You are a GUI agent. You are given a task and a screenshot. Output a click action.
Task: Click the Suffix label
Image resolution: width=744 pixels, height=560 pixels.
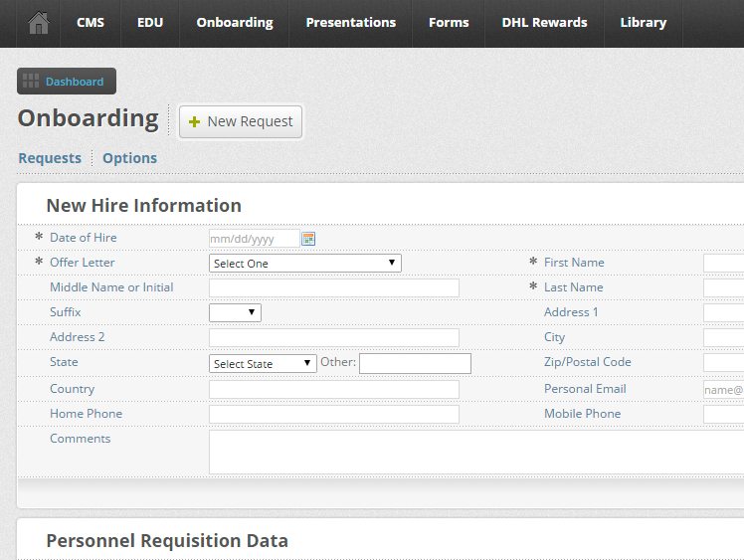[x=65, y=312]
